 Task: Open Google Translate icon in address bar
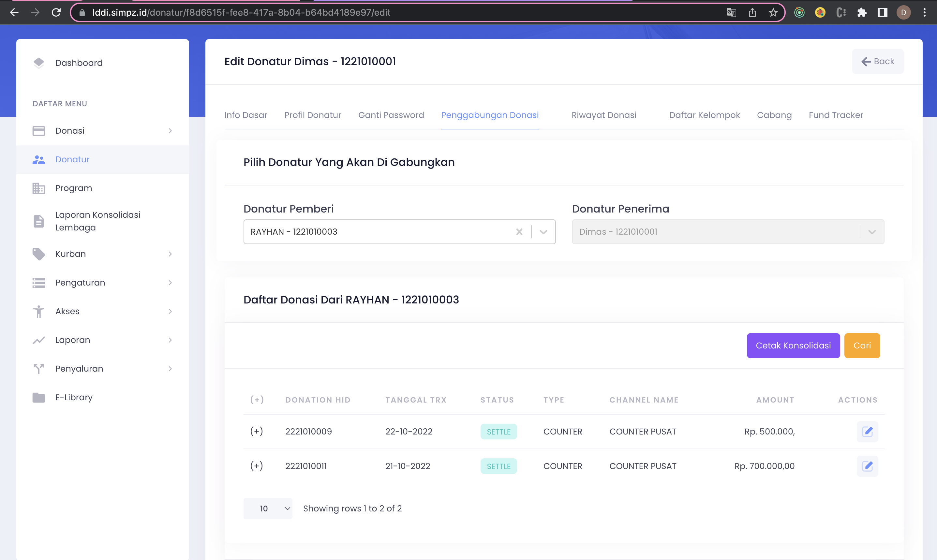point(731,12)
